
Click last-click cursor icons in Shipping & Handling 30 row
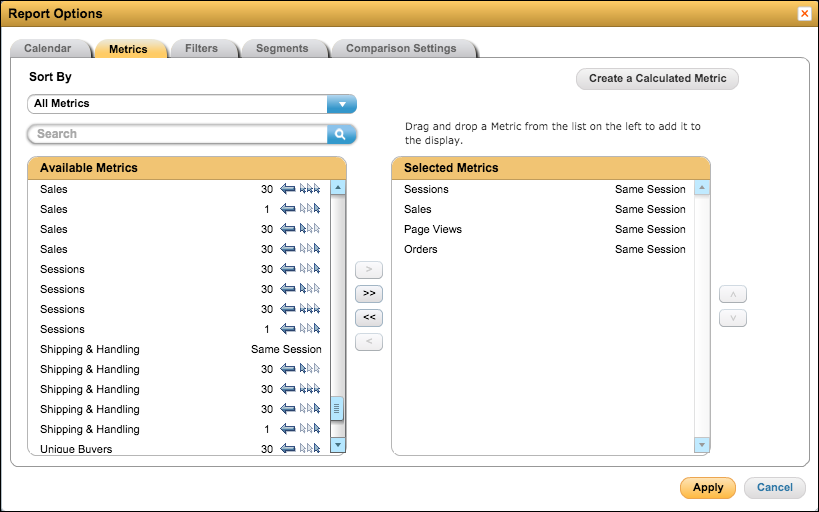(310, 409)
